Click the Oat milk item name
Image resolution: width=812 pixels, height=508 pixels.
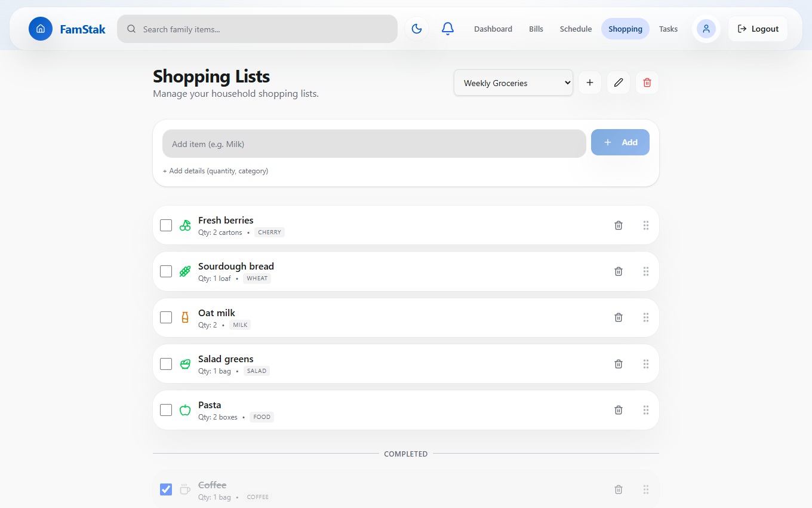point(217,313)
